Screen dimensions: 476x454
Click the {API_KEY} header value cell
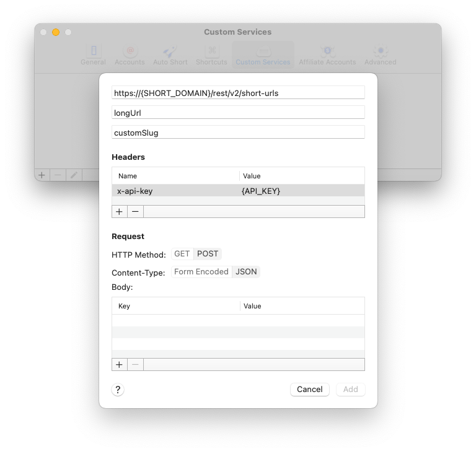pos(261,191)
